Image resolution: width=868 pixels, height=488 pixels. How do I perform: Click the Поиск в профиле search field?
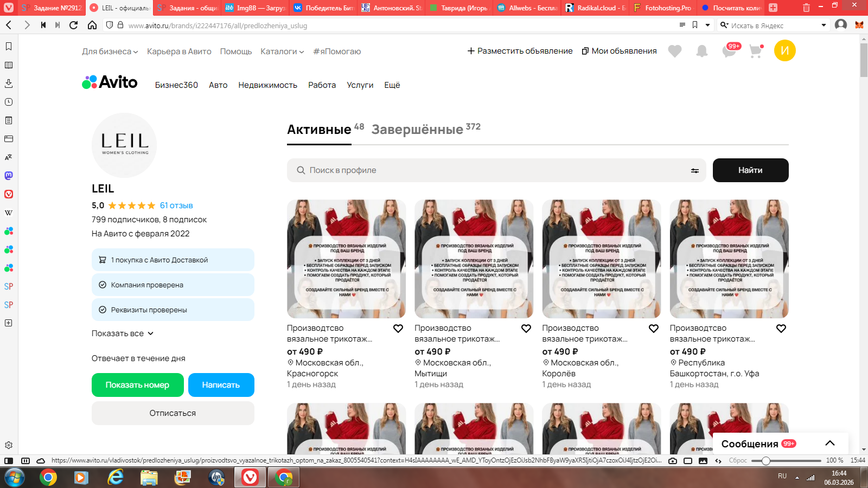click(x=496, y=170)
